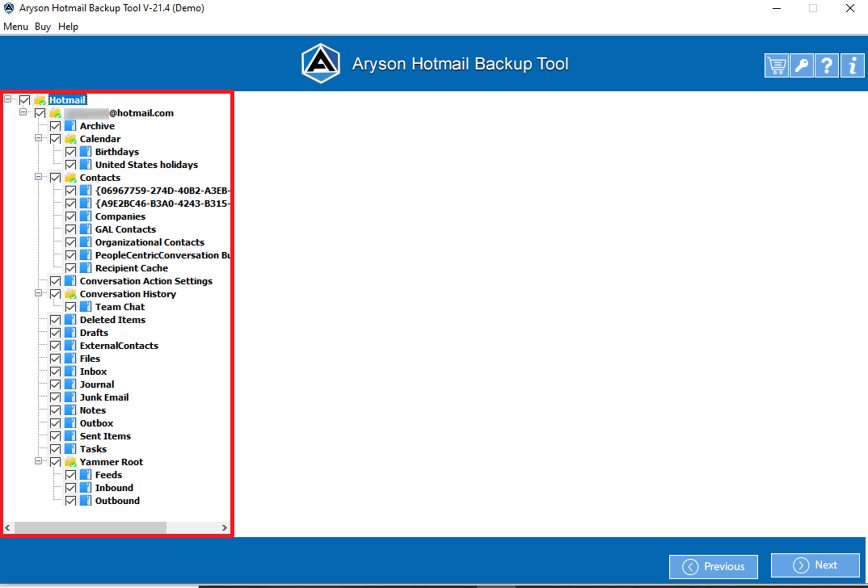The width and height of the screenshot is (868, 588).
Task: Click the Contacts folder icon
Action: pyautogui.click(x=70, y=178)
